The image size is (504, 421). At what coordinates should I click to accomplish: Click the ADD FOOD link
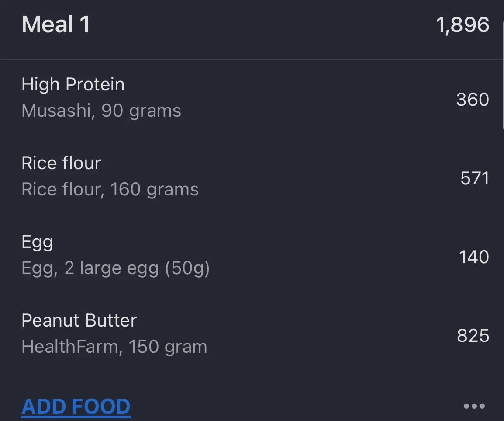76,407
